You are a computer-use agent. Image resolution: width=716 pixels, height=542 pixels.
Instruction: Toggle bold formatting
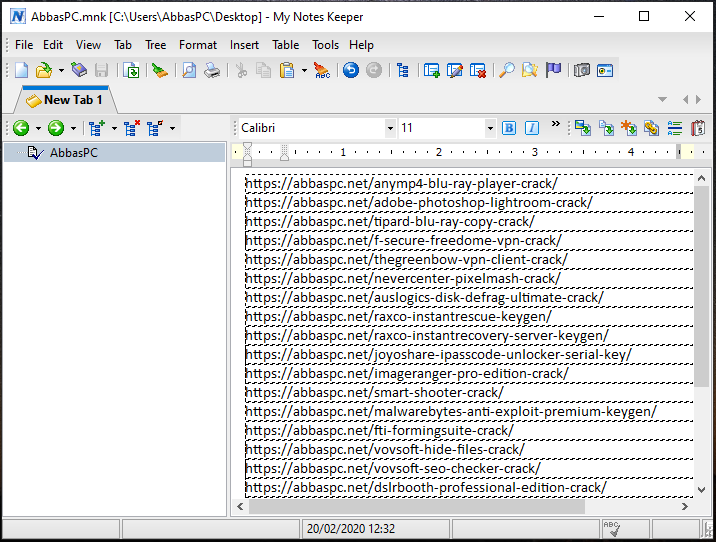pyautogui.click(x=509, y=128)
